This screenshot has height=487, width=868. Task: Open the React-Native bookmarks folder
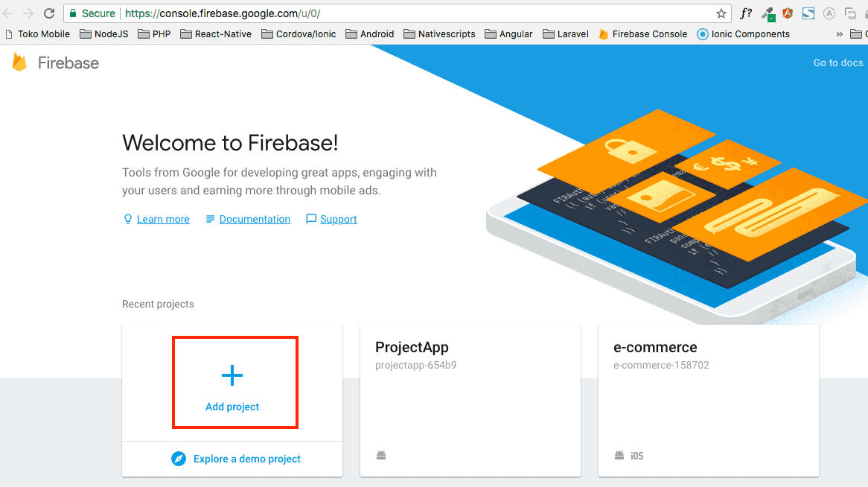pos(216,34)
